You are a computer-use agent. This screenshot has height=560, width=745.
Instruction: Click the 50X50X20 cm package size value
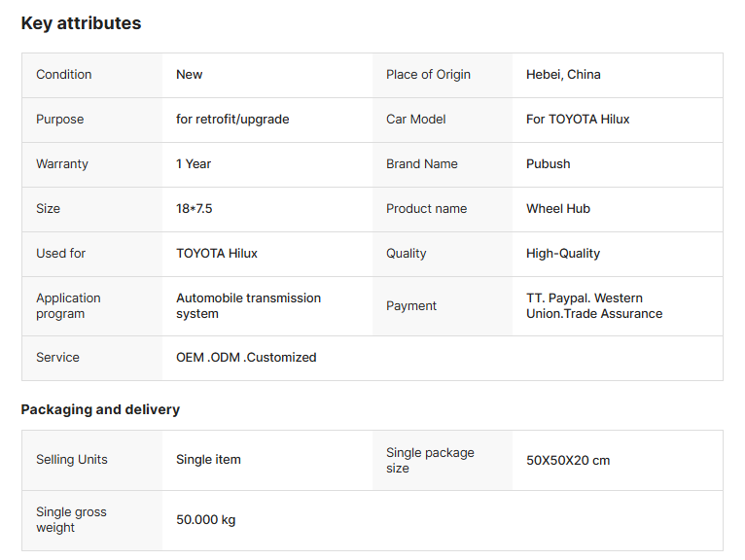tap(568, 460)
